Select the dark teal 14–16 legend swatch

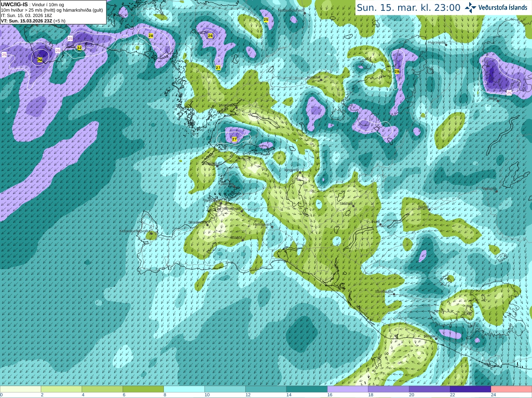(x=307, y=389)
